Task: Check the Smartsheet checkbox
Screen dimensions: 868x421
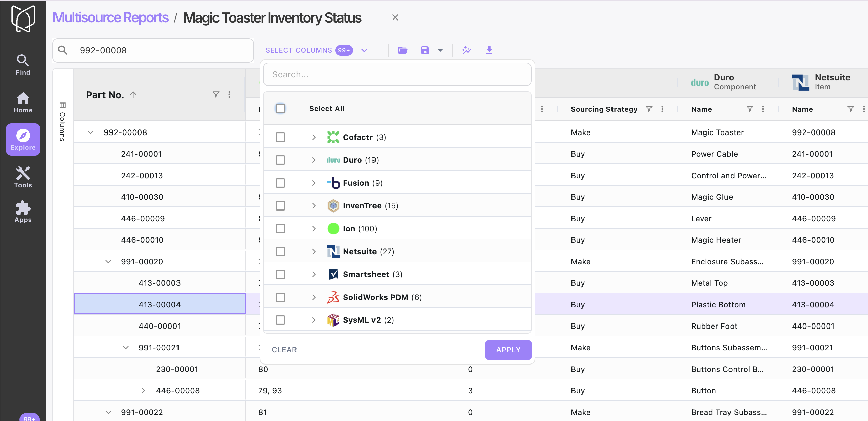Action: pyautogui.click(x=280, y=274)
